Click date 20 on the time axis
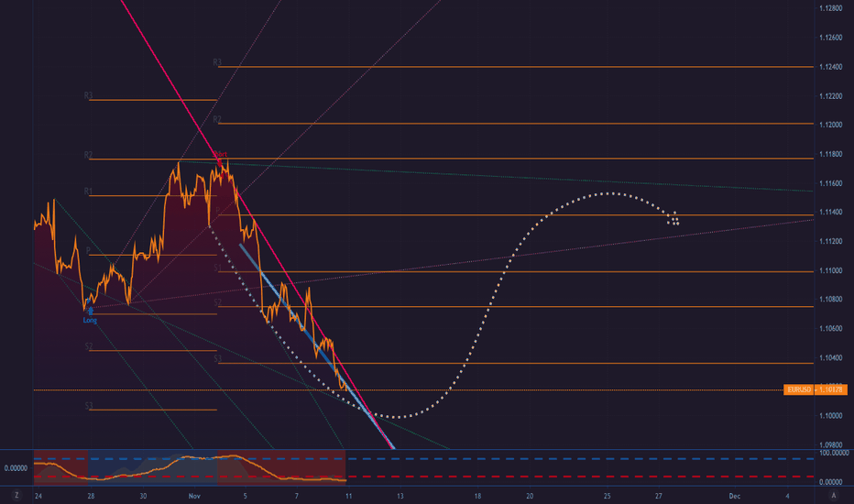This screenshot has height=504, width=854. click(530, 496)
